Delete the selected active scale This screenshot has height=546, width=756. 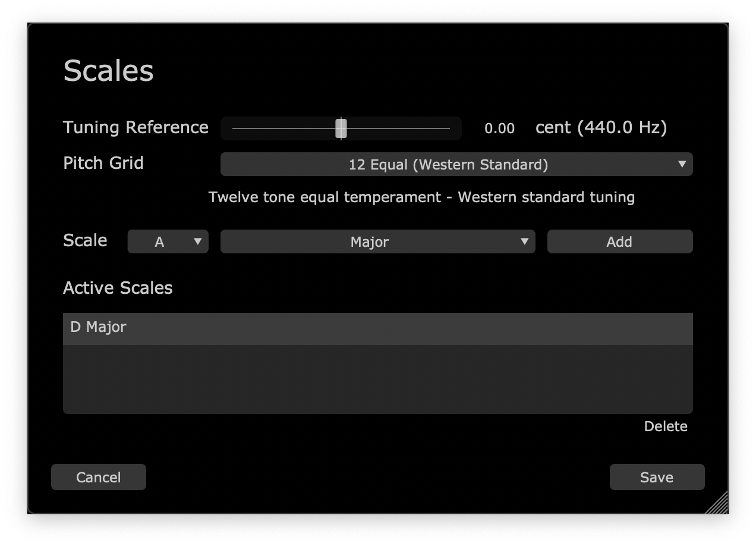pyautogui.click(x=665, y=426)
